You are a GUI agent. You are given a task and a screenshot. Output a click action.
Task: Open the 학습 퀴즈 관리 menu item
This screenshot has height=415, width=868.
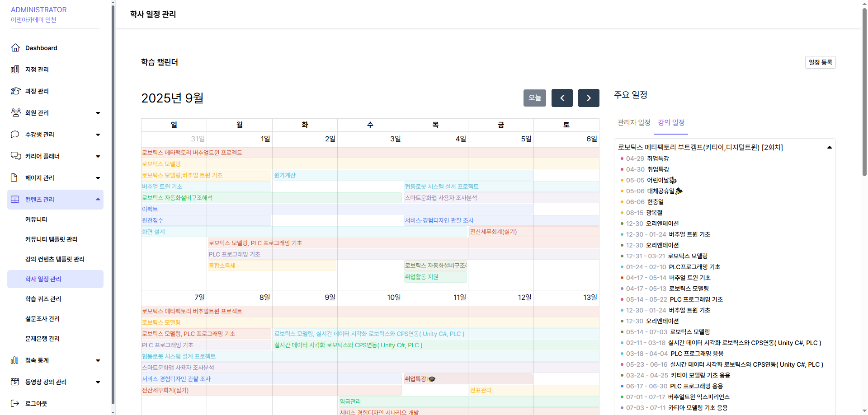click(x=43, y=299)
